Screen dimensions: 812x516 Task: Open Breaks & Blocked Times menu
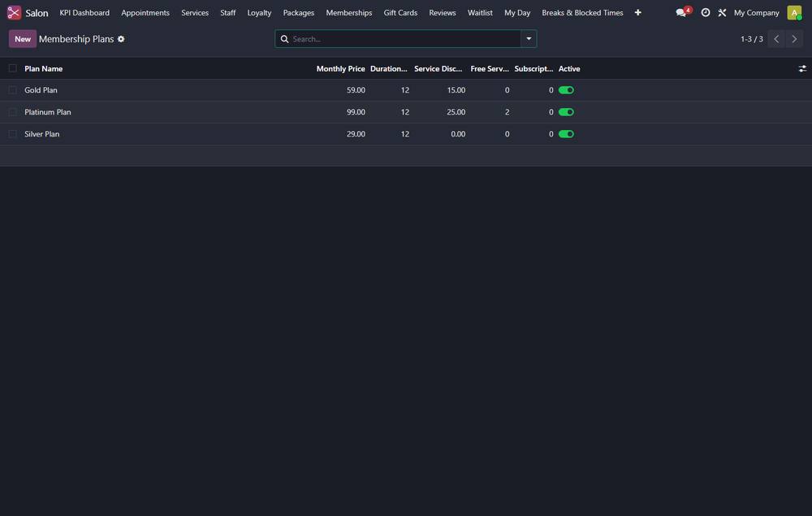coord(582,12)
